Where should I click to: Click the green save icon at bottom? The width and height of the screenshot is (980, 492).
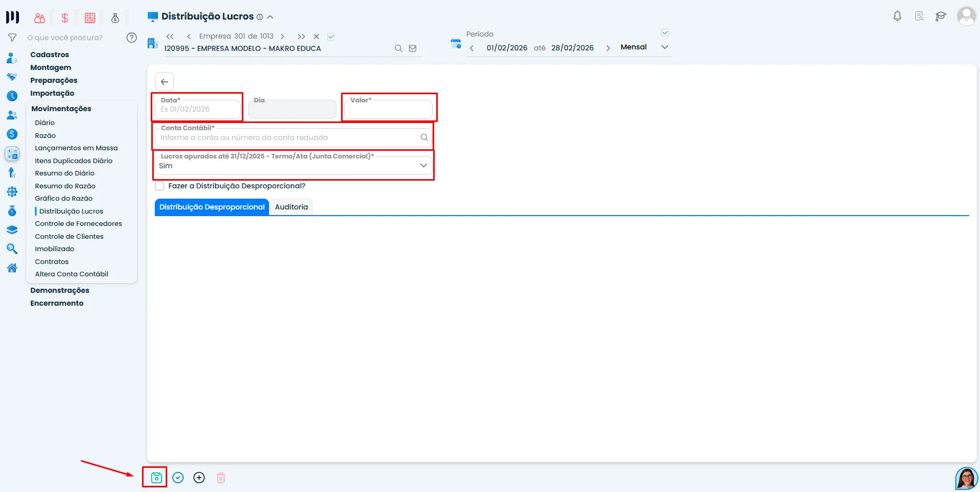coord(156,478)
